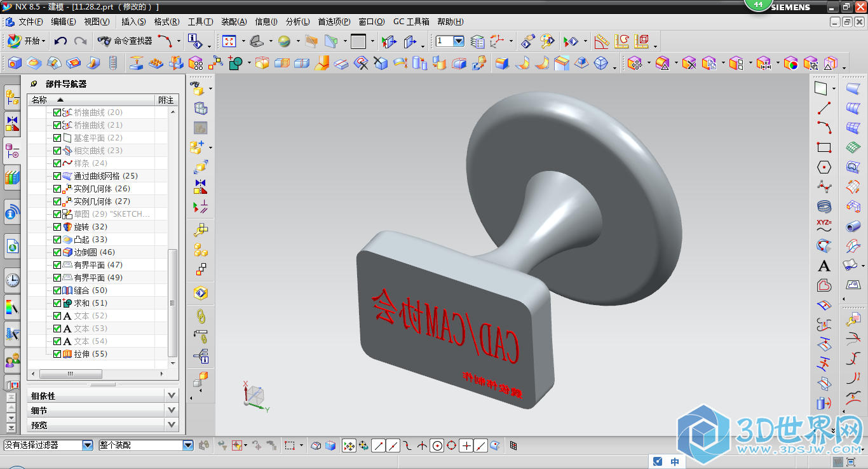Sort by the 名称 column header
Image resolution: width=868 pixels, height=469 pixels.
(x=92, y=100)
